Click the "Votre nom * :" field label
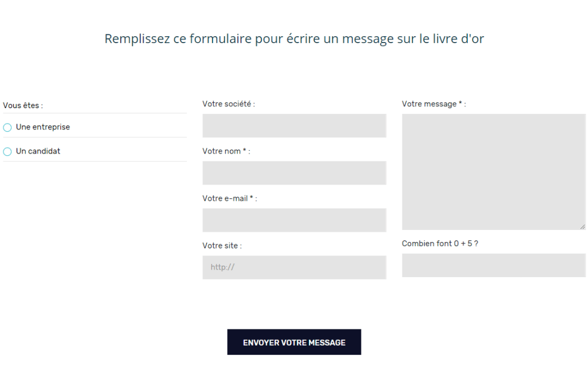This screenshot has width=588, height=368. 226,151
